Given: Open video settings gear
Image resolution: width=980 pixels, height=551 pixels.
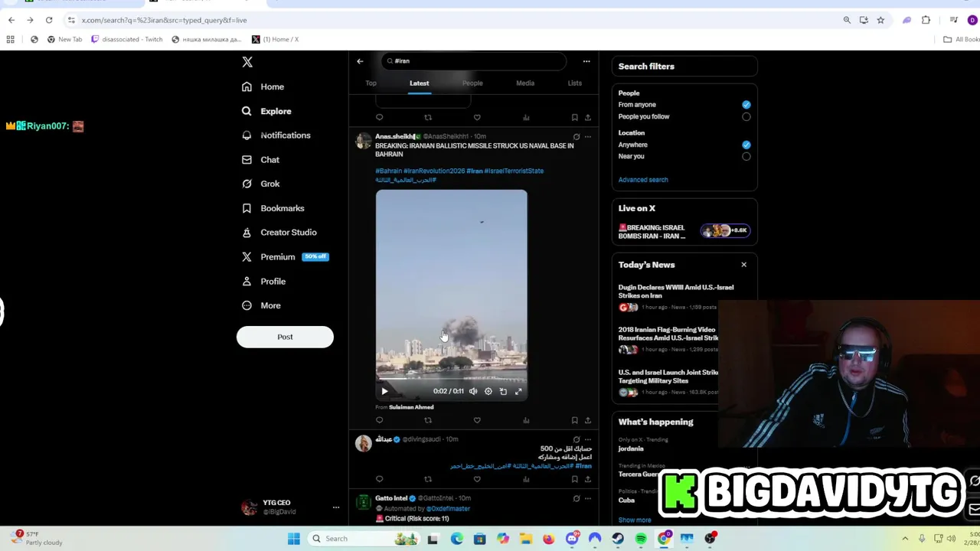Looking at the screenshot, I should click(x=488, y=391).
